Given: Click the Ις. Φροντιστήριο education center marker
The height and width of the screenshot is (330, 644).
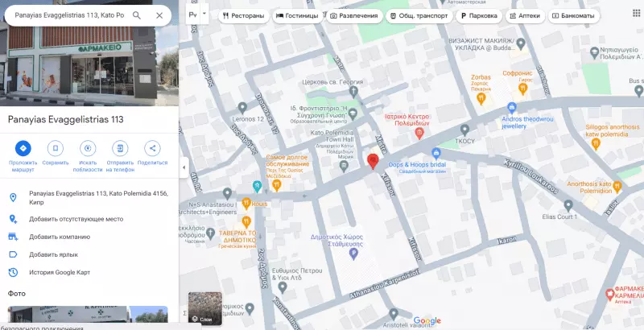Looking at the screenshot, I should coord(353,113).
